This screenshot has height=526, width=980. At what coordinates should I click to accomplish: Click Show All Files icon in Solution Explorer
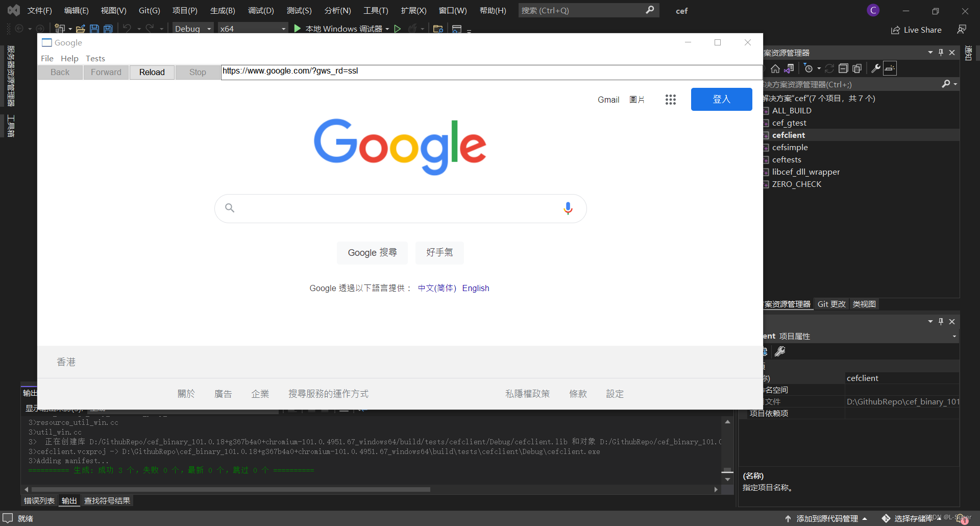(x=857, y=68)
